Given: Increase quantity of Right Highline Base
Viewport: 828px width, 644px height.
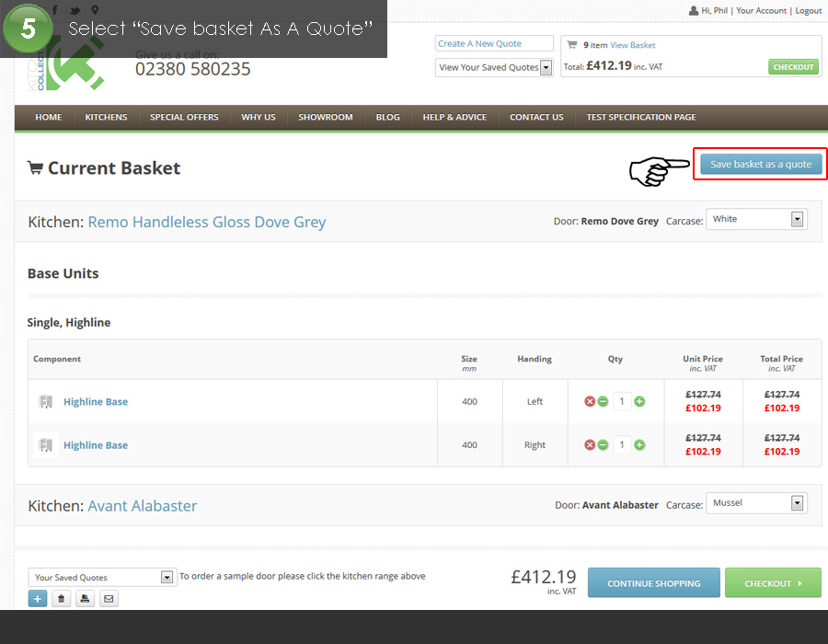Looking at the screenshot, I should pyautogui.click(x=639, y=445).
